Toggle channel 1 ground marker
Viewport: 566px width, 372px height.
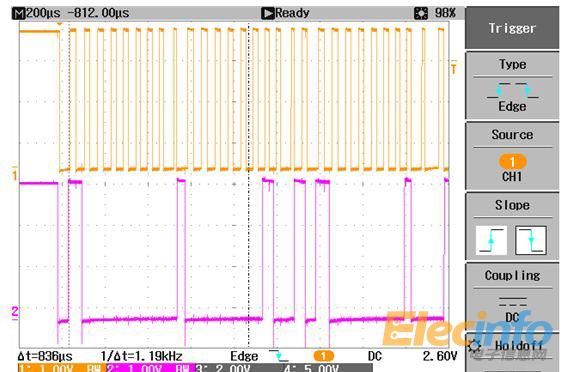15,174
